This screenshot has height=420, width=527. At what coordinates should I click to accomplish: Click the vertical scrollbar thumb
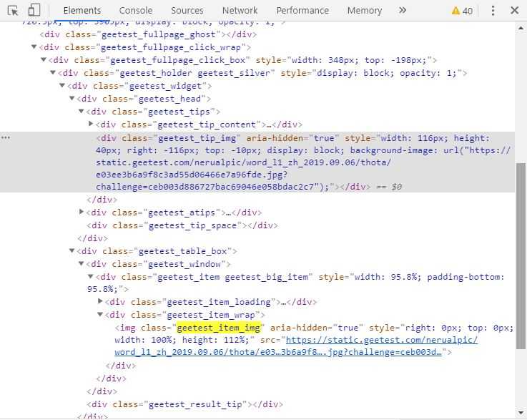tap(521, 256)
